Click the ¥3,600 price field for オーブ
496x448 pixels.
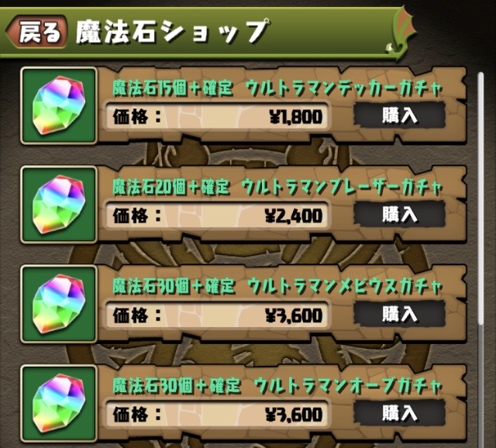tap(217, 414)
